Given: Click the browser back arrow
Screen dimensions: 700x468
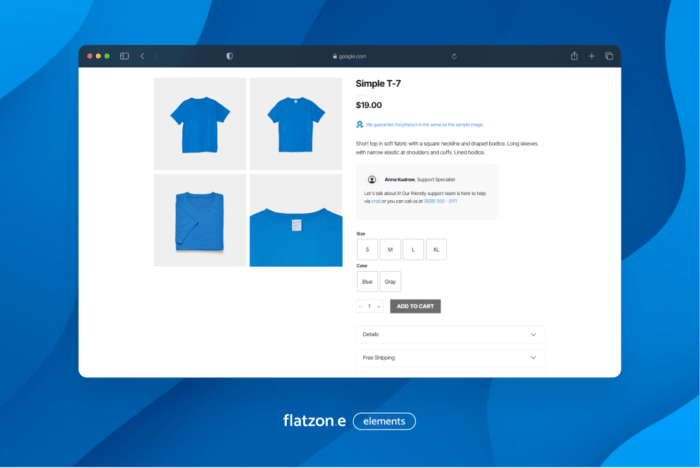Looking at the screenshot, I should pyautogui.click(x=142, y=56).
